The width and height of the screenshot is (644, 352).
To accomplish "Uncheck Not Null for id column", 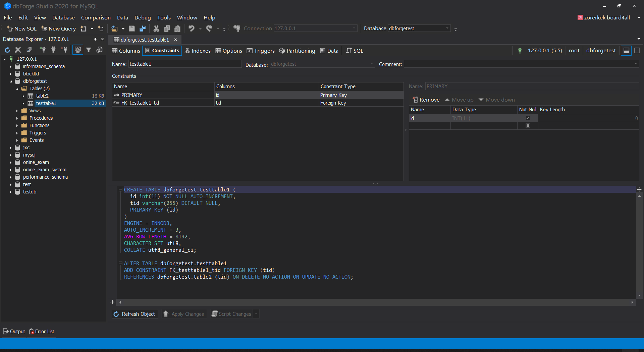I will coord(528,118).
